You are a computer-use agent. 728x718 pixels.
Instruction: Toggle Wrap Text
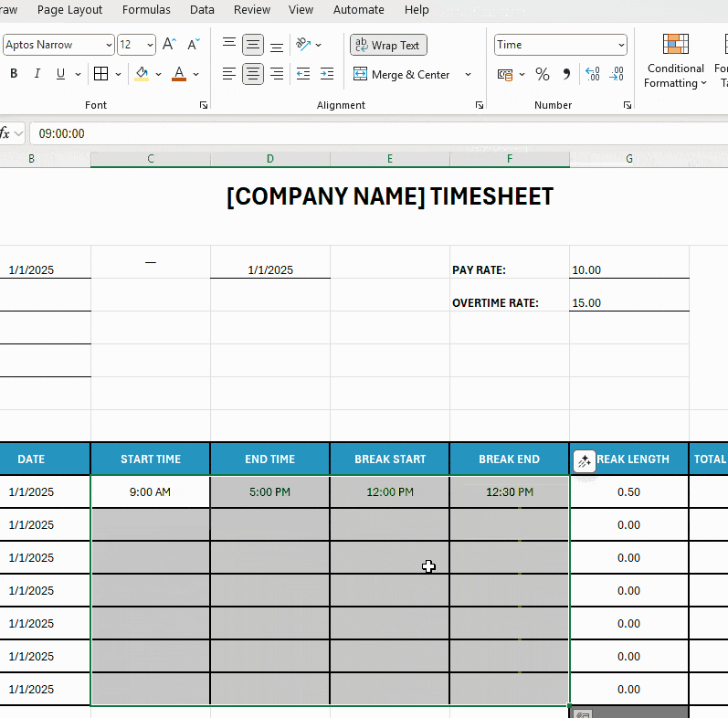coord(388,45)
